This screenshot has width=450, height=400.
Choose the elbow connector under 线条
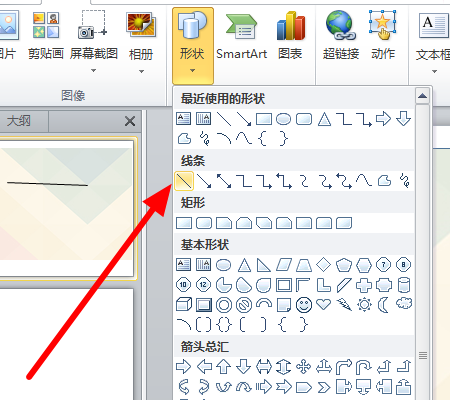click(244, 181)
